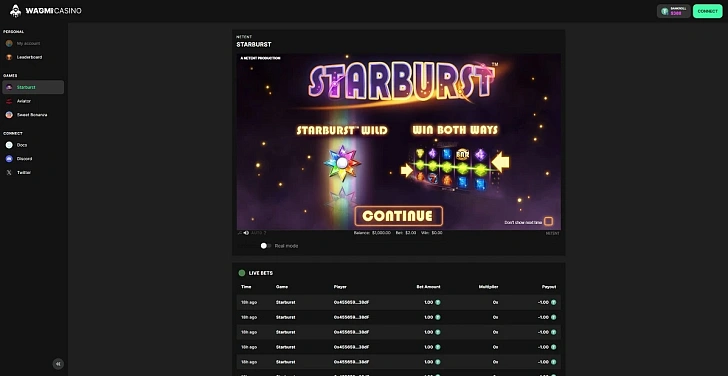The width and height of the screenshot is (728, 376).
Task: Click the green Connect button
Action: pos(708,11)
